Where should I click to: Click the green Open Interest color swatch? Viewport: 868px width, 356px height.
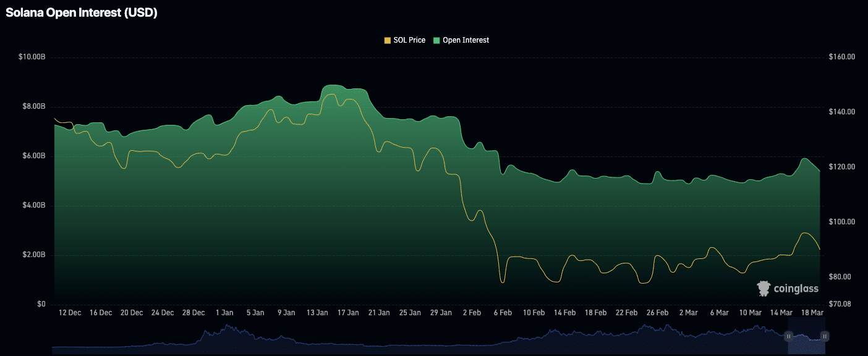click(x=436, y=40)
